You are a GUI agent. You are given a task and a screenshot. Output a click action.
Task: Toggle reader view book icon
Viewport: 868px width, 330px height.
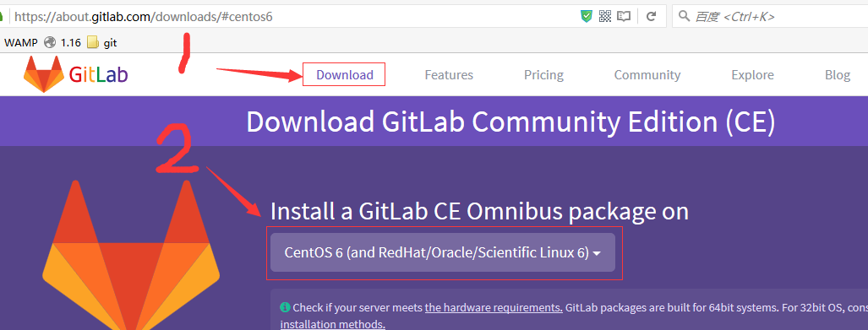tap(624, 17)
